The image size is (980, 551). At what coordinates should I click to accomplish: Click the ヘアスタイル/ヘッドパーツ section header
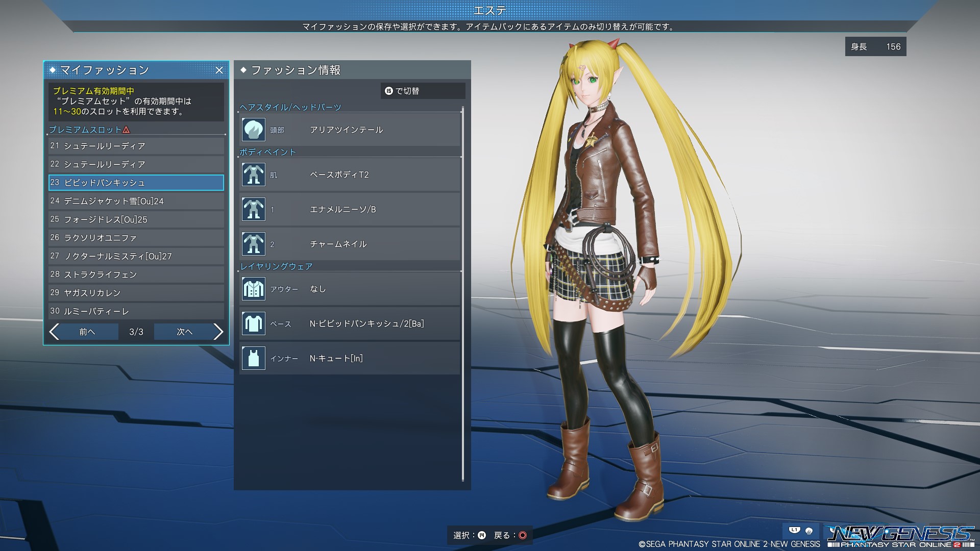click(290, 107)
